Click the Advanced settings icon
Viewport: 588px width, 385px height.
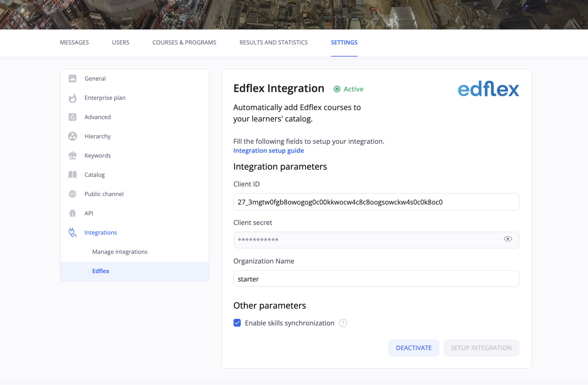coord(72,117)
